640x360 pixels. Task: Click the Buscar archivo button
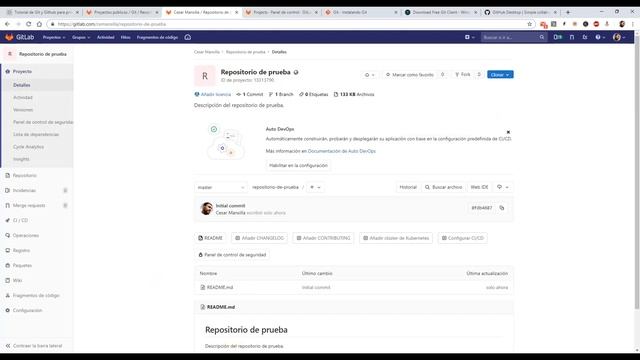[443, 187]
